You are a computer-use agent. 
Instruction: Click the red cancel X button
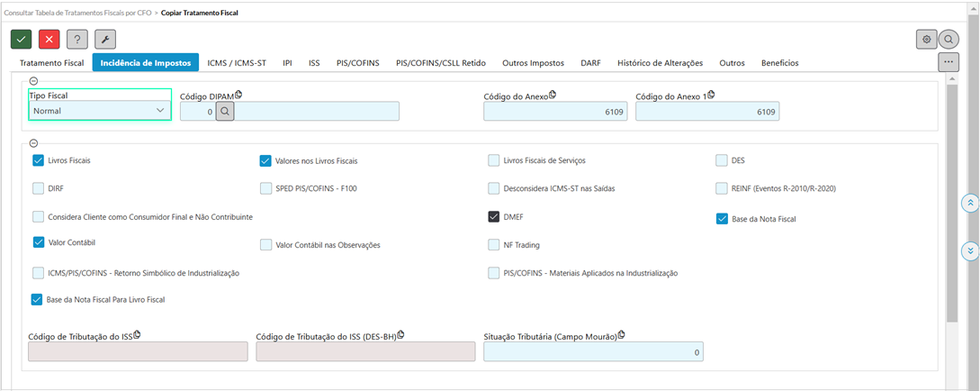tap(49, 40)
